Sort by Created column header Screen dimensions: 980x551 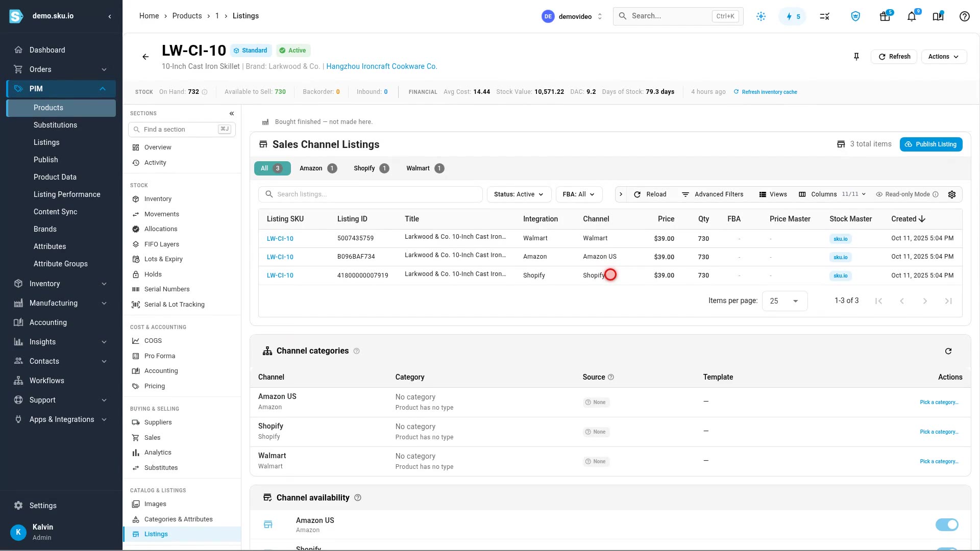tap(908, 219)
